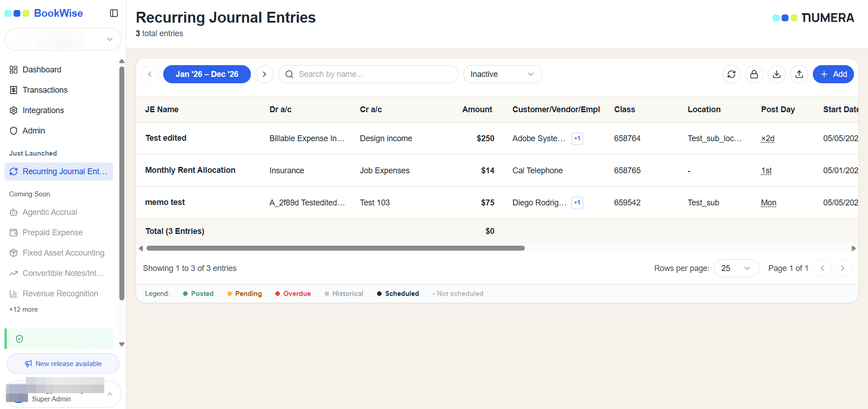Click the +12 more link
The width and height of the screenshot is (868, 409).
(24, 309)
